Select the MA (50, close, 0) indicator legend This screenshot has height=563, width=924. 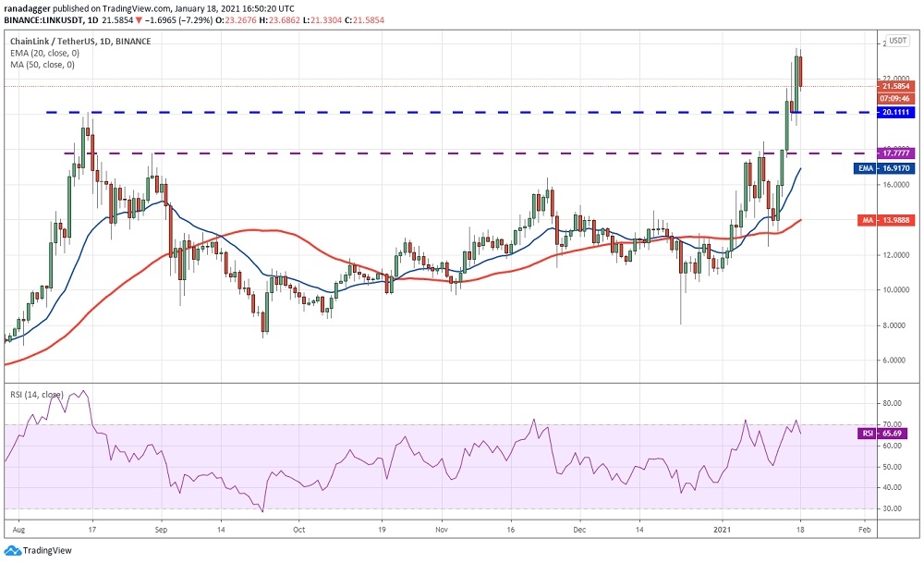42,65
